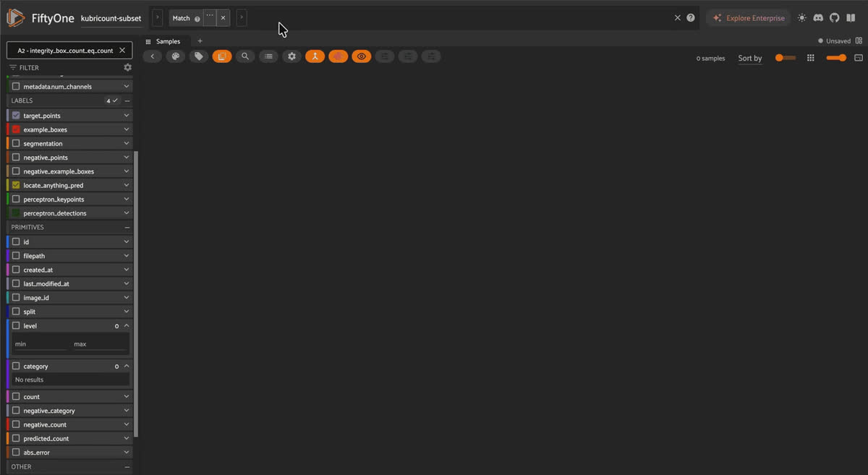
Task: Uncheck the target_points checkbox
Action: click(16, 116)
